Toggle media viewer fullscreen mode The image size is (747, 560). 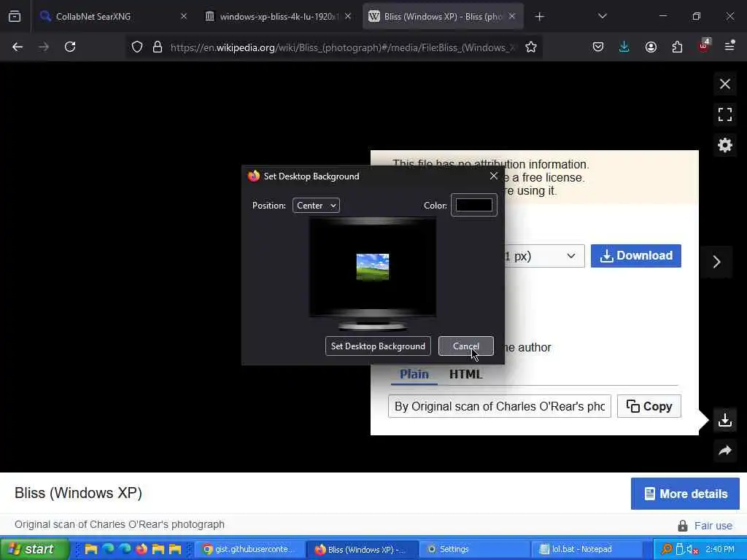coord(725,114)
